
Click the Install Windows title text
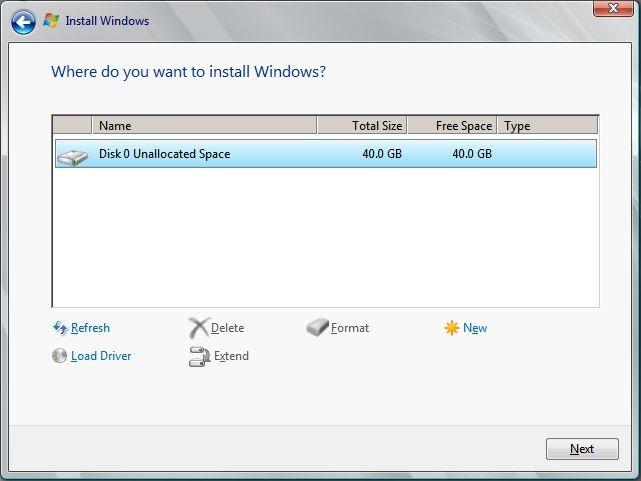click(107, 21)
